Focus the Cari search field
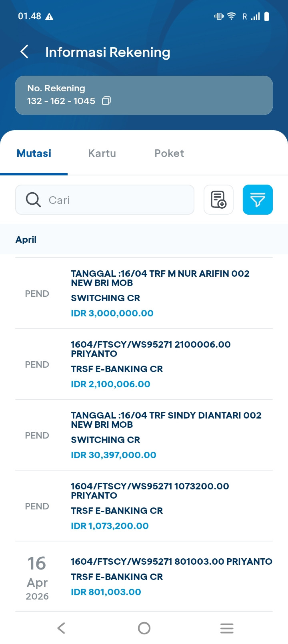This screenshot has height=644, width=288. coord(105,199)
